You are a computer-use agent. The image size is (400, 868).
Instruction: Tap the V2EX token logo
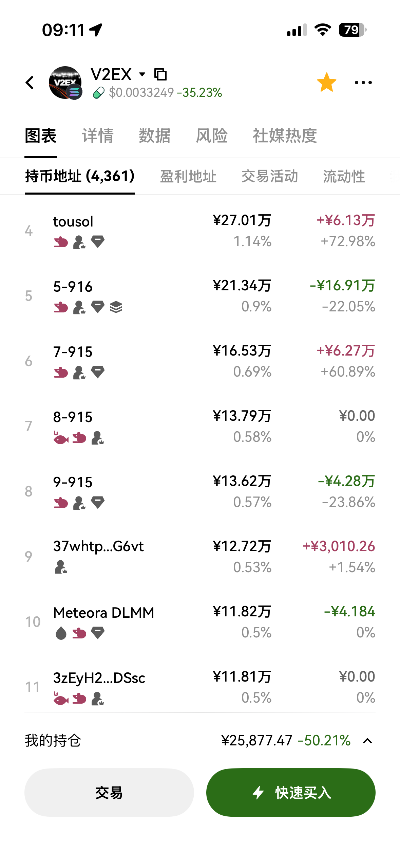[x=65, y=83]
